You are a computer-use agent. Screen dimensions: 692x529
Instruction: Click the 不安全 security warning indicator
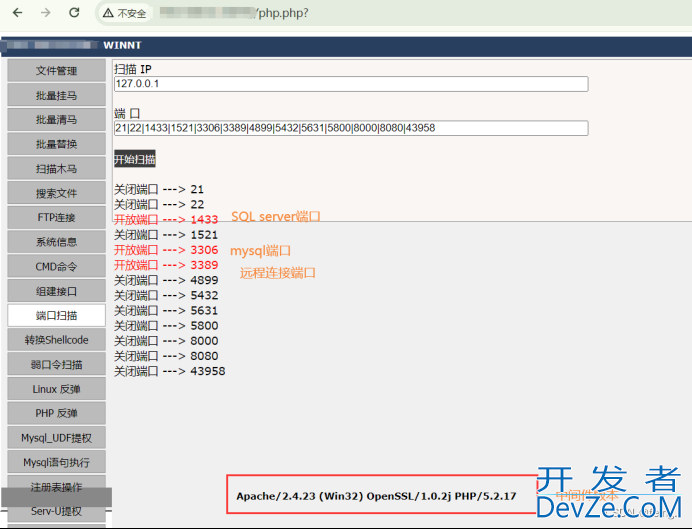click(126, 14)
